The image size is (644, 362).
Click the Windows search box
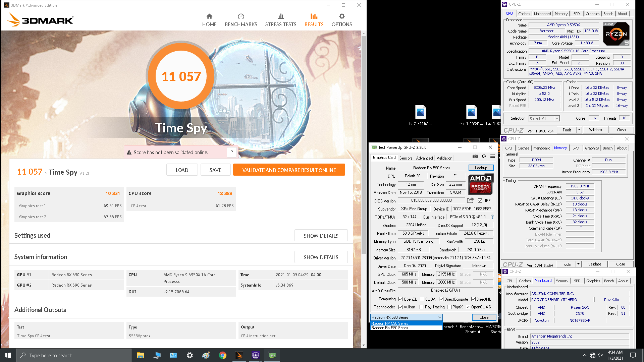74,355
